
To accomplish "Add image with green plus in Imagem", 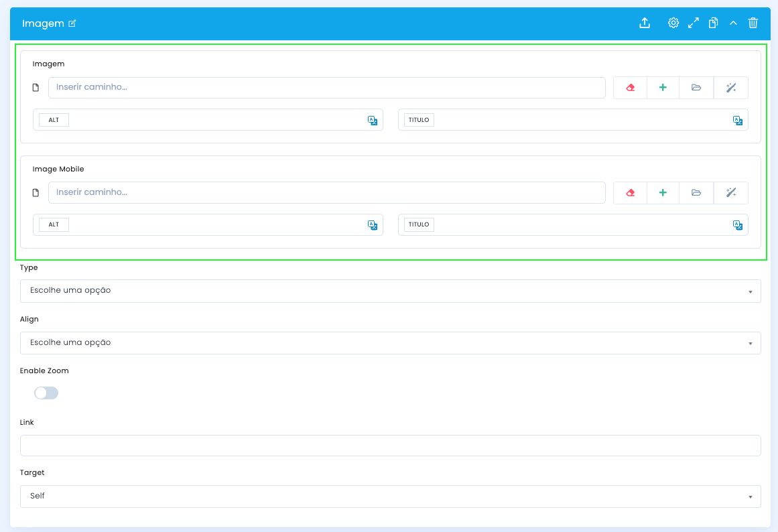I will click(663, 88).
